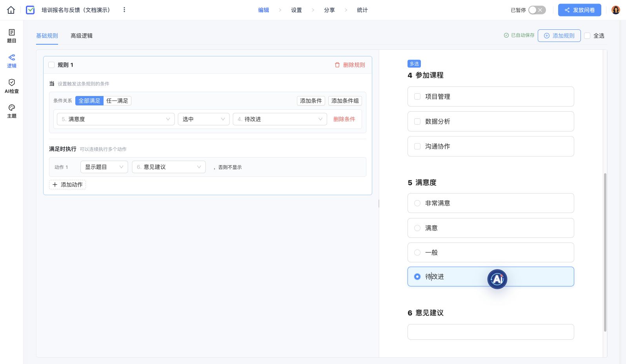Open the 显示题目 action dropdown
Image resolution: width=626 pixels, height=364 pixels.
(104, 167)
